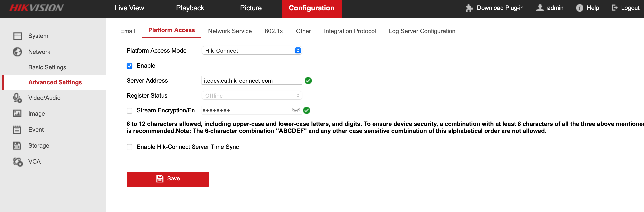Viewport: 644px width, 212px height.
Task: Check Enable Hik-Connect Server Time Sync
Action: 129,147
